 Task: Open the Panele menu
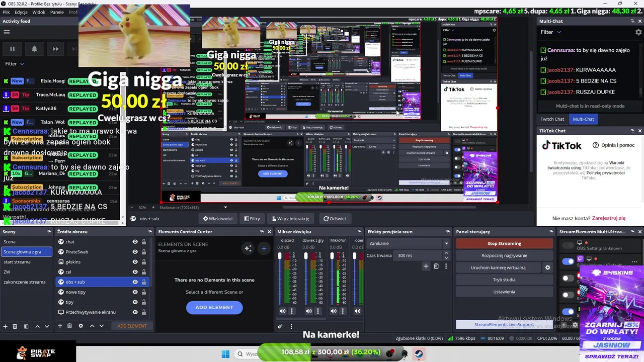(57, 12)
